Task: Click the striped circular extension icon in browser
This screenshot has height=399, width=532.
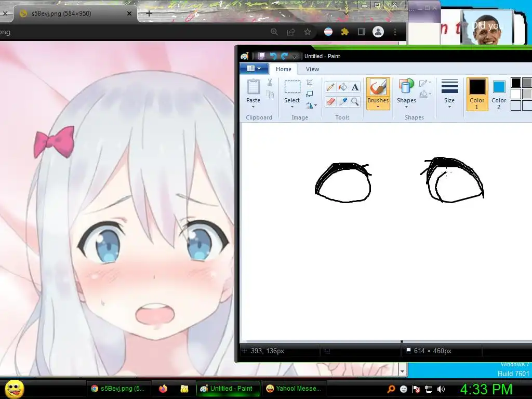Action: click(x=328, y=32)
